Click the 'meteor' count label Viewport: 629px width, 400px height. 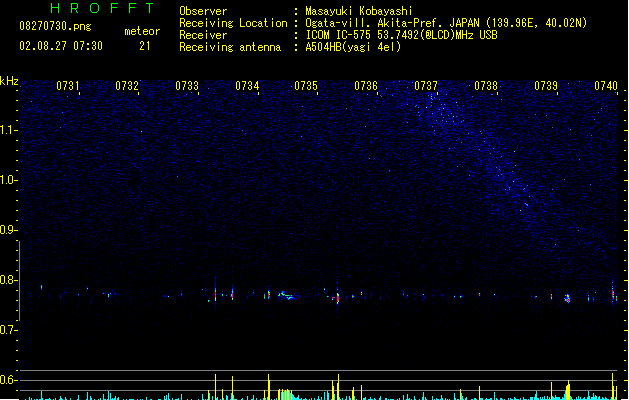[142, 31]
